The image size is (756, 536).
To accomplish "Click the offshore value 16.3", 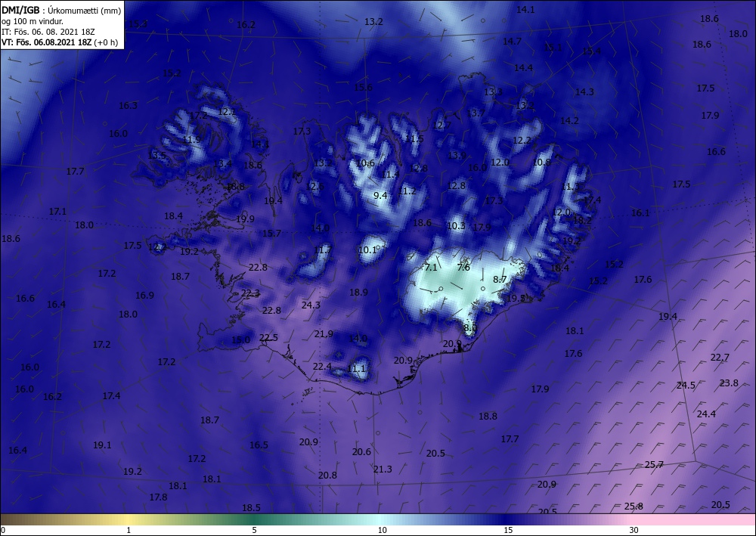I will pyautogui.click(x=128, y=106).
